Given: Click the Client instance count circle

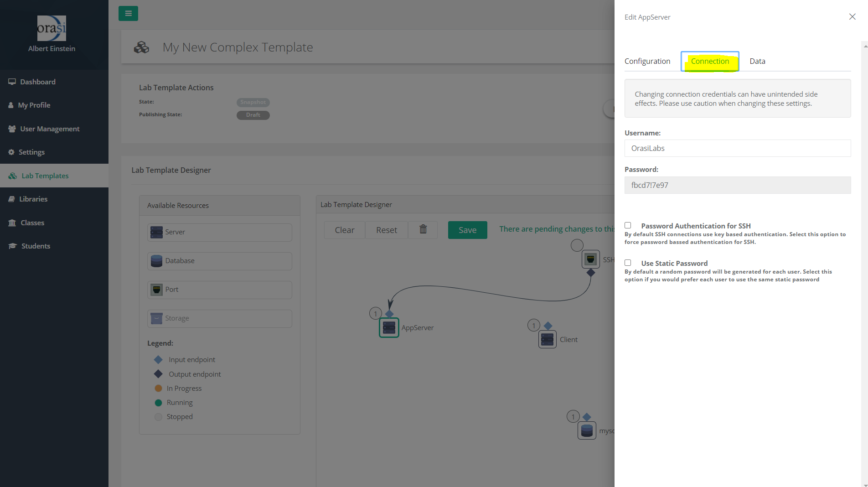Looking at the screenshot, I should point(533,325).
